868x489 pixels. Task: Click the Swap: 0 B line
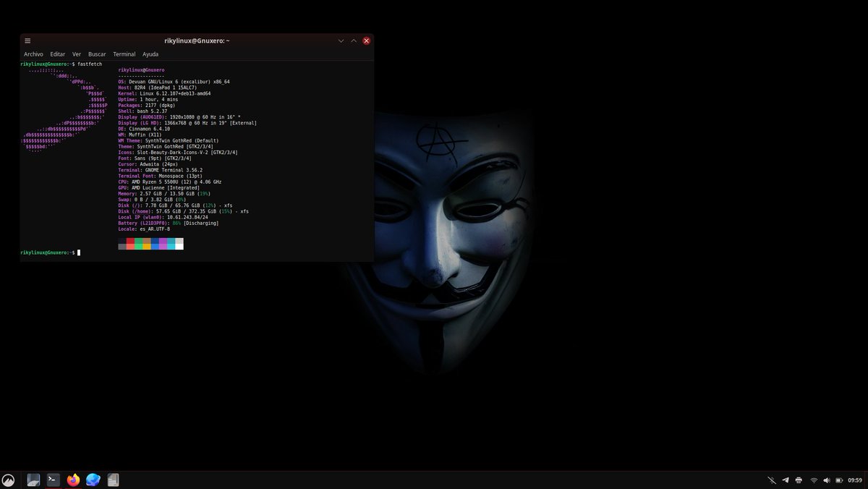coord(152,199)
